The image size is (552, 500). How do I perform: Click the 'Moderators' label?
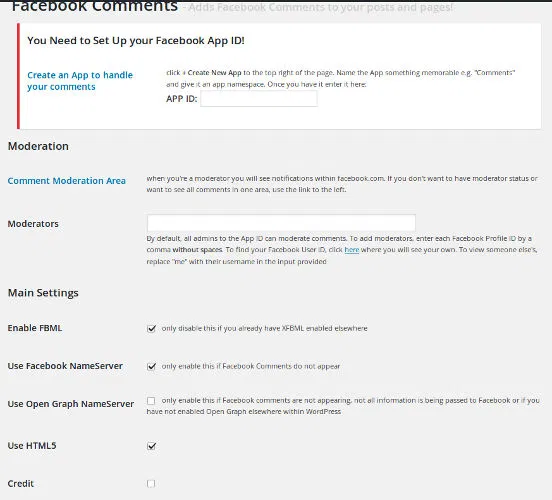[33, 224]
